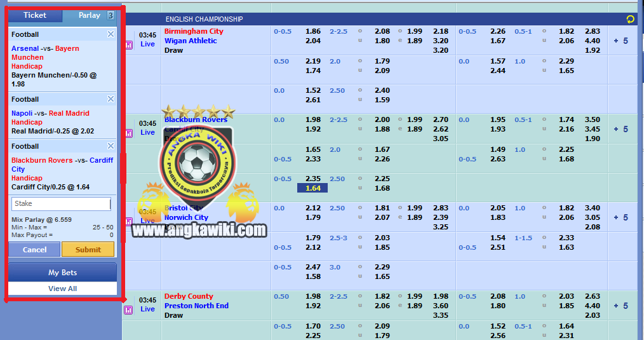Pick 3.05 draw odds for Blackburn match
This screenshot has height=340, width=644.
[441, 139]
